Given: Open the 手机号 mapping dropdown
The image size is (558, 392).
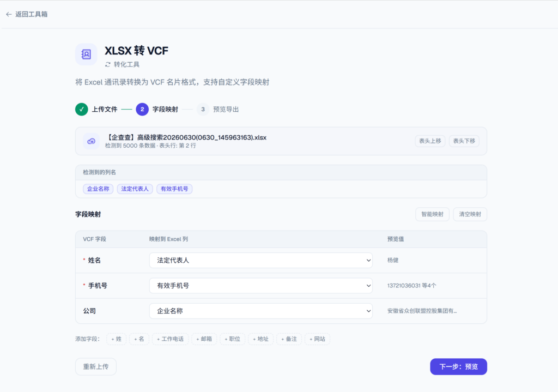Looking at the screenshot, I should click(x=261, y=286).
